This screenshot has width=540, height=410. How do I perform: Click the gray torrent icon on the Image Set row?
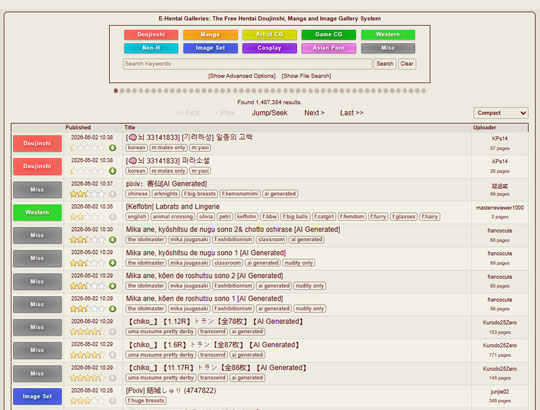112,401
